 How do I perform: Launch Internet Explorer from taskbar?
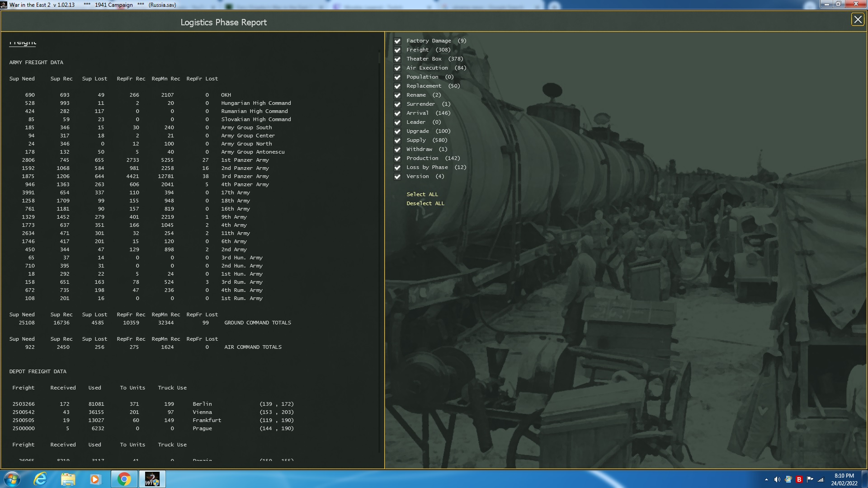[x=40, y=479]
